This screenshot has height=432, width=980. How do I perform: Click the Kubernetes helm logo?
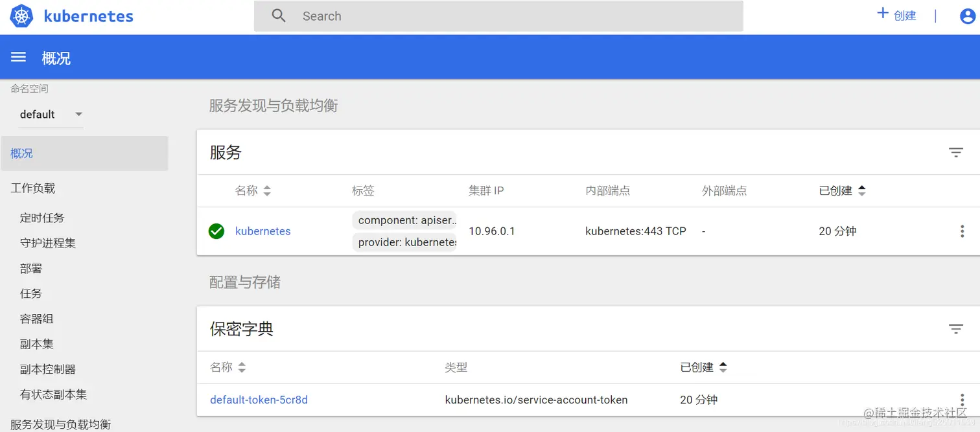pyautogui.click(x=21, y=16)
